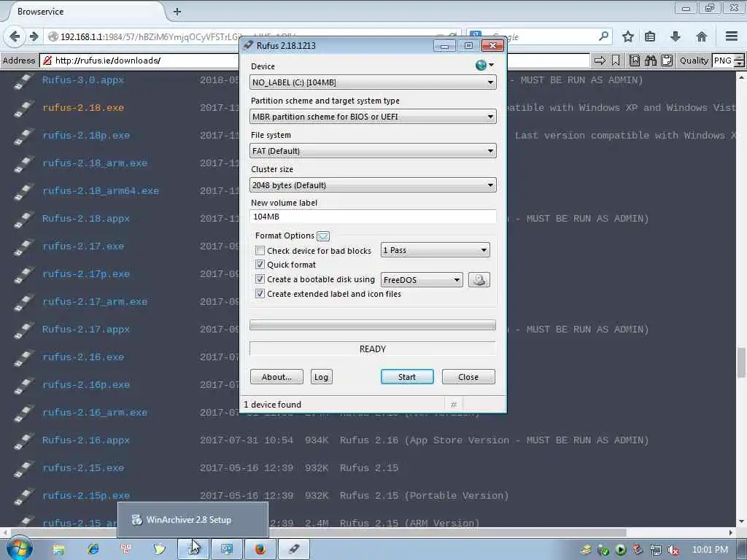Screen dimensions: 747x560
Task: Click the clipboard icon in Browservice bar
Action: click(x=667, y=61)
